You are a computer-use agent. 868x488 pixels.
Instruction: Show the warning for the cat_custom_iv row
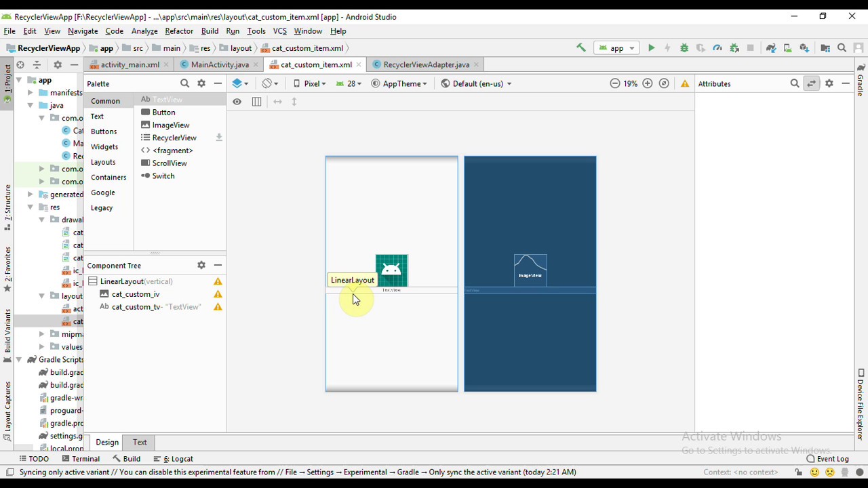(x=218, y=294)
